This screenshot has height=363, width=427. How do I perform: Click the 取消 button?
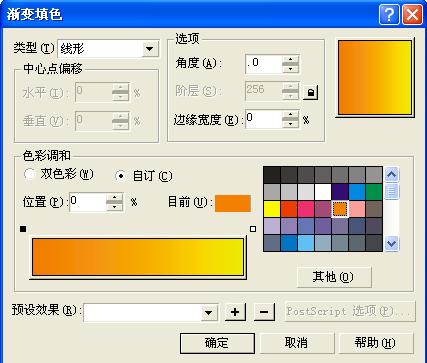(x=296, y=343)
